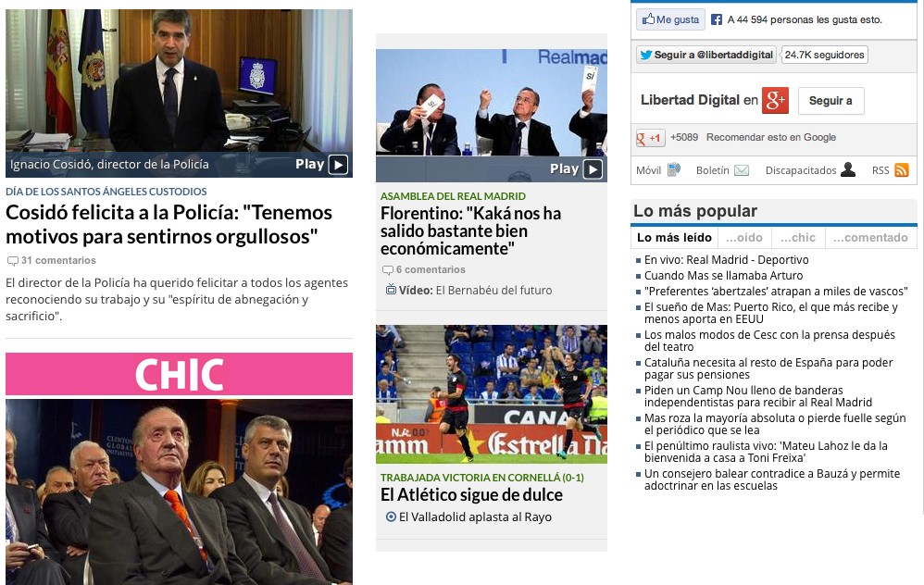The height and width of the screenshot is (585, 924).
Task: Click the Boletín envelope icon
Action: [742, 170]
